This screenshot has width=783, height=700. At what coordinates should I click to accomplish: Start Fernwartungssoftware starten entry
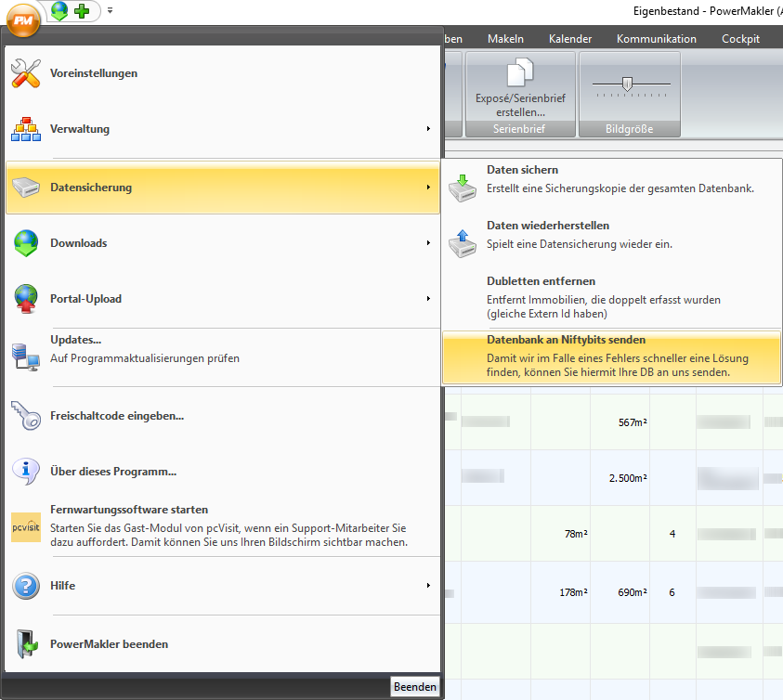pyautogui.click(x=223, y=527)
